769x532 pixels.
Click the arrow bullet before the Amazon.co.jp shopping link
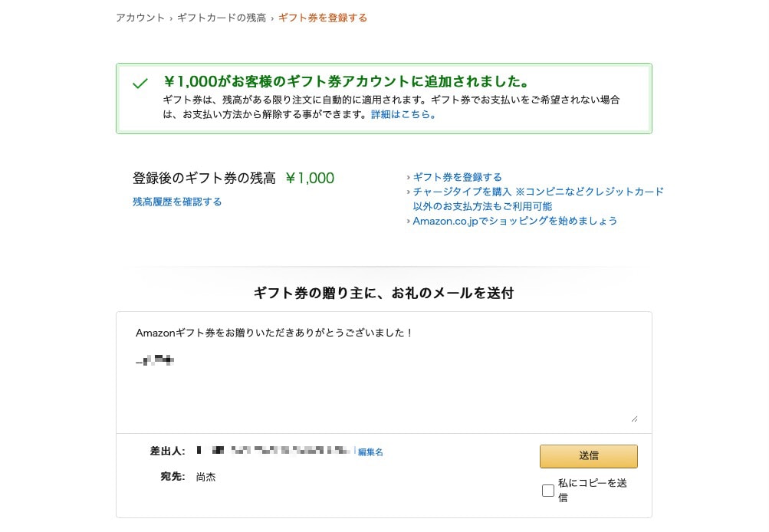(x=409, y=221)
